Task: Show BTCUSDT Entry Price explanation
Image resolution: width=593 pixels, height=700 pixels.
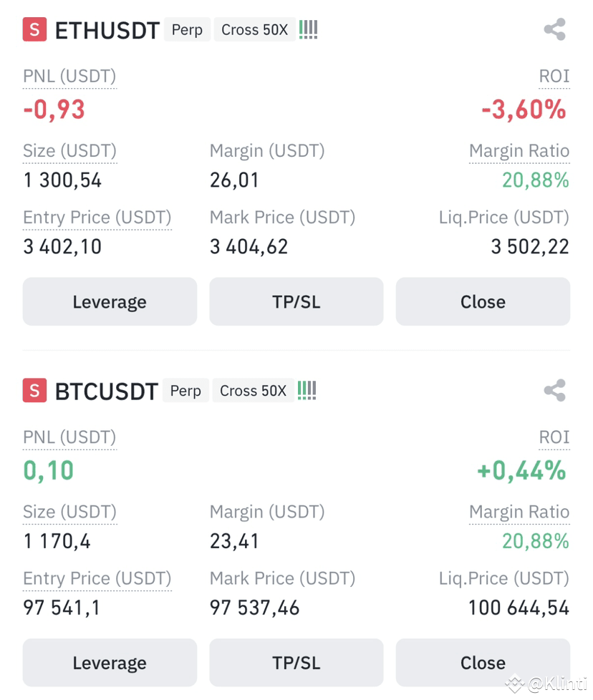Action: [97, 578]
